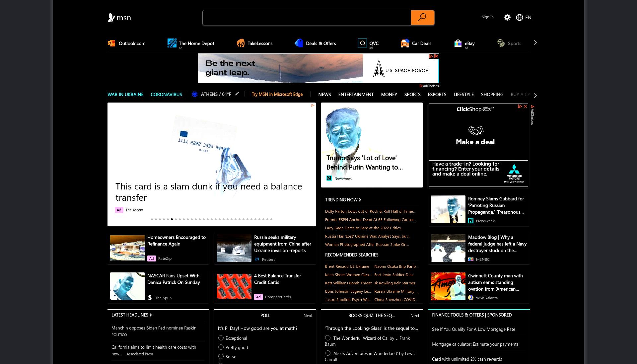The image size is (637, 364).
Task: Expand category navigation with right chevron
Action: coord(535,96)
